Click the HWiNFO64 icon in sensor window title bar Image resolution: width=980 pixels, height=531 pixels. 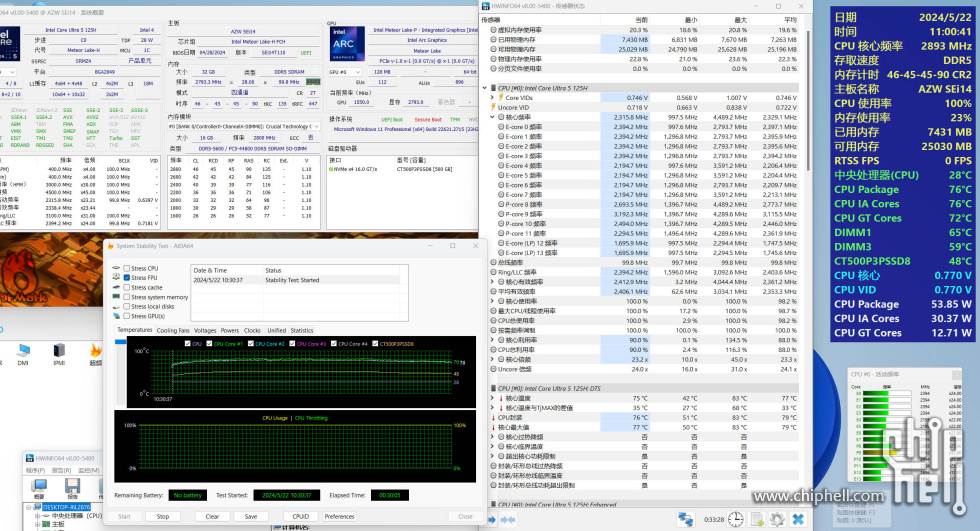tap(486, 6)
